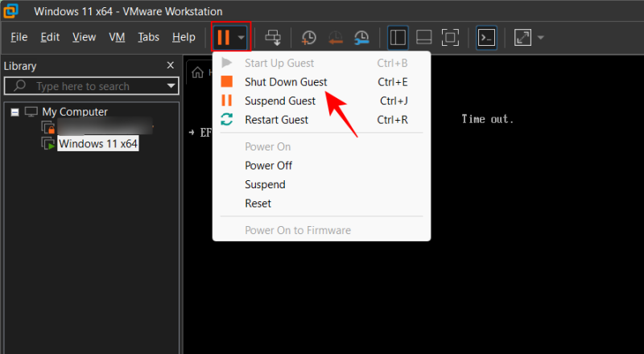Viewport: 644px width, 354px height.
Task: Choose Restart Guest menu entry
Action: click(276, 120)
